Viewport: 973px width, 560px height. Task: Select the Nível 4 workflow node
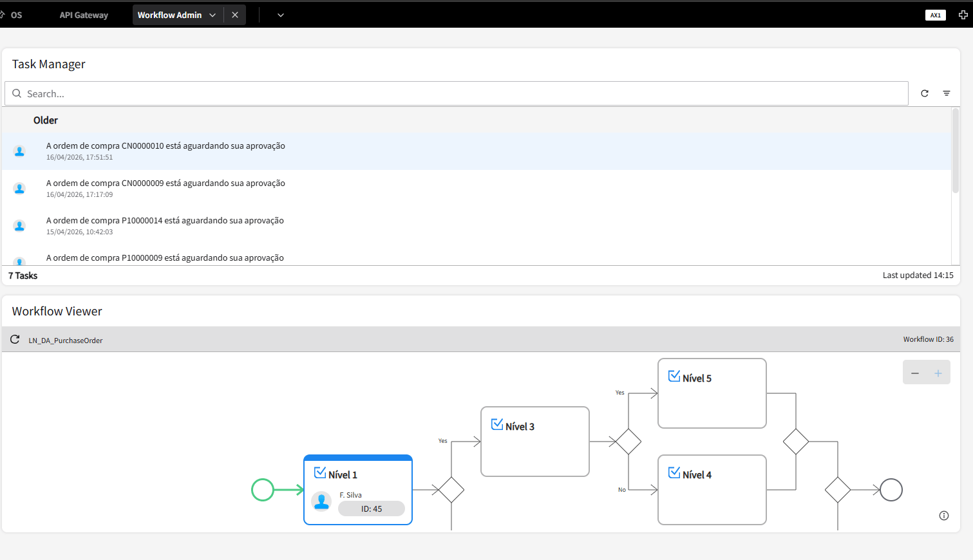pyautogui.click(x=712, y=490)
